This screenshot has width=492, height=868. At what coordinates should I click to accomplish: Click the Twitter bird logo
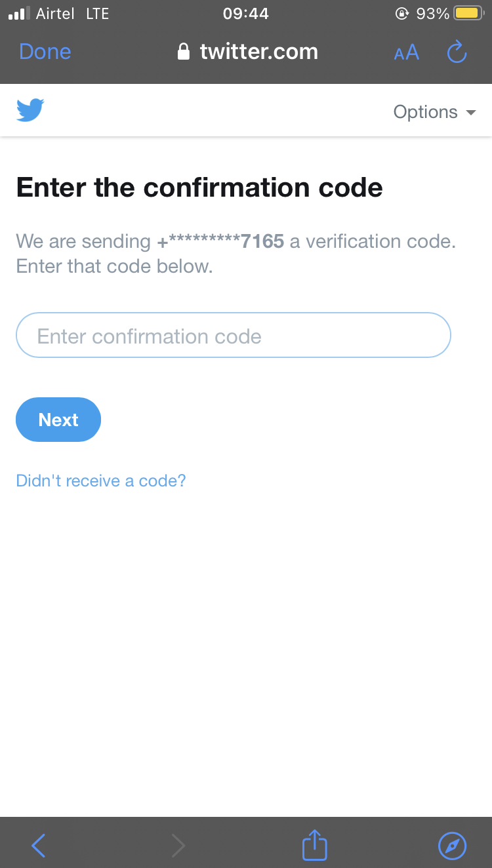(30, 110)
